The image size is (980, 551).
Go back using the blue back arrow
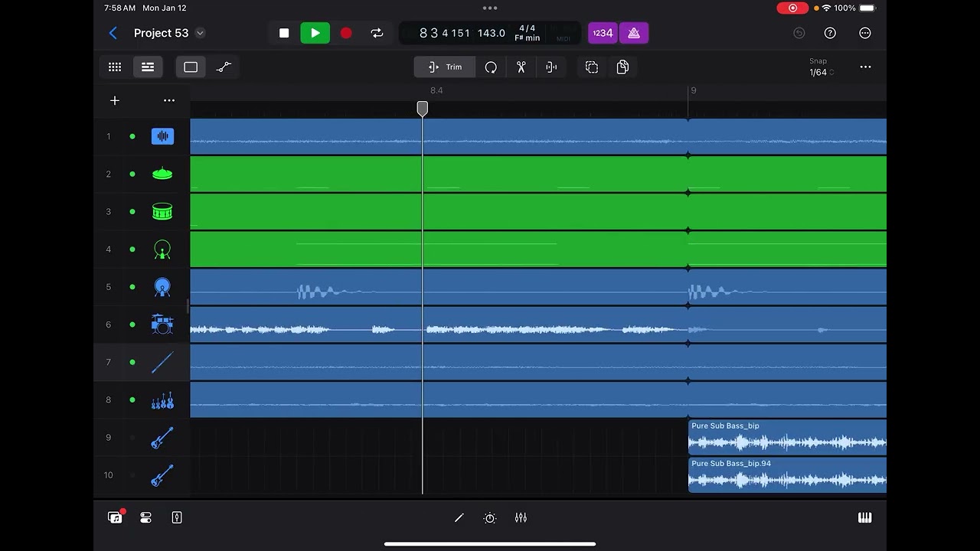pos(113,33)
